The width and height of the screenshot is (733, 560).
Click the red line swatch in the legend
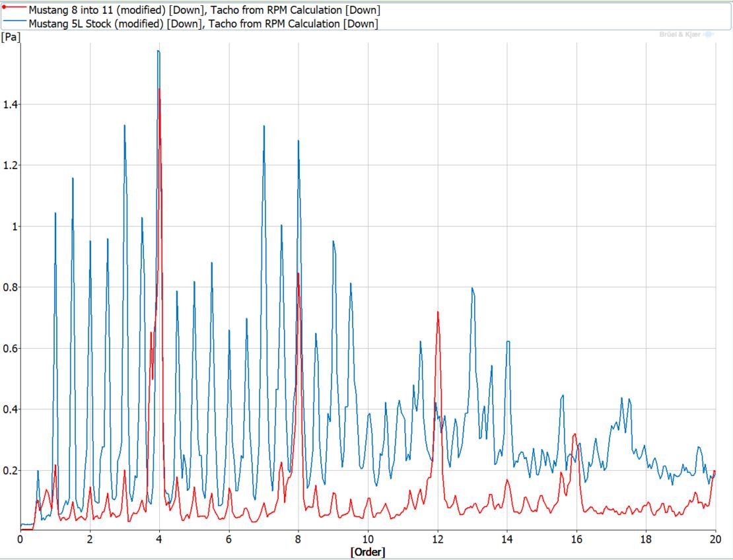coord(14,7)
